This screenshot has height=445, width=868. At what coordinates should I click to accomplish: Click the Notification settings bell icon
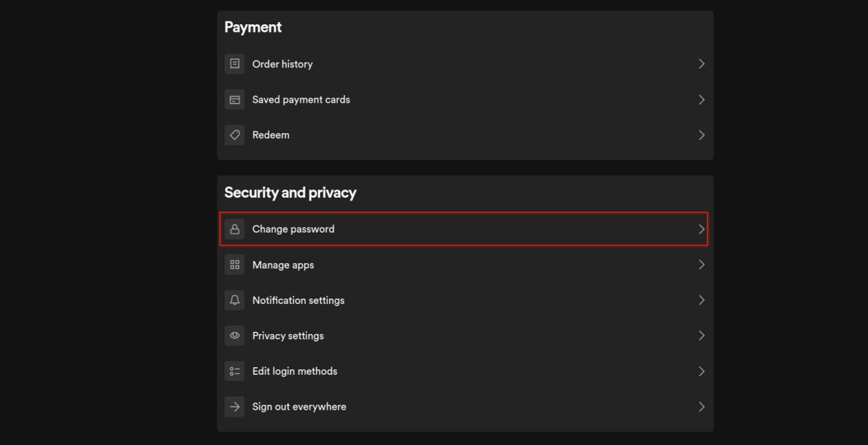pyautogui.click(x=234, y=300)
